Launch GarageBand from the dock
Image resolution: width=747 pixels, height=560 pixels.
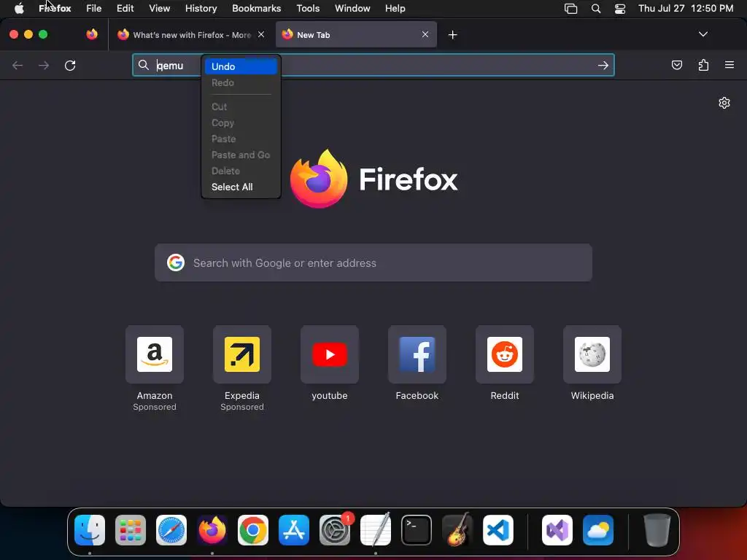click(x=457, y=530)
